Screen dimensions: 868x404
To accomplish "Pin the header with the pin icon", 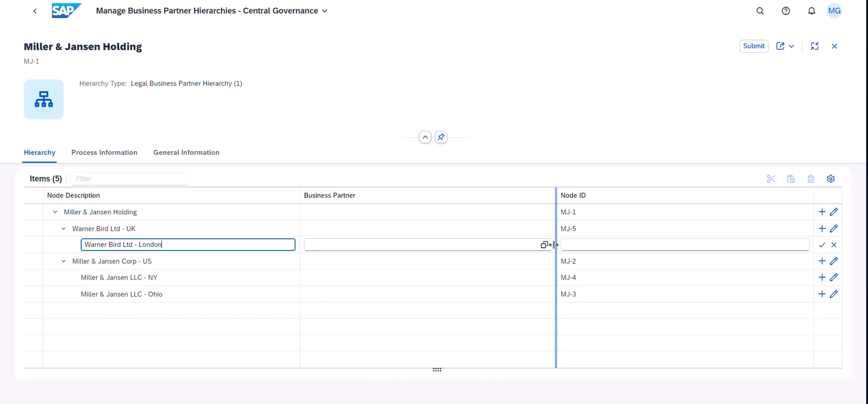I will pos(441,137).
